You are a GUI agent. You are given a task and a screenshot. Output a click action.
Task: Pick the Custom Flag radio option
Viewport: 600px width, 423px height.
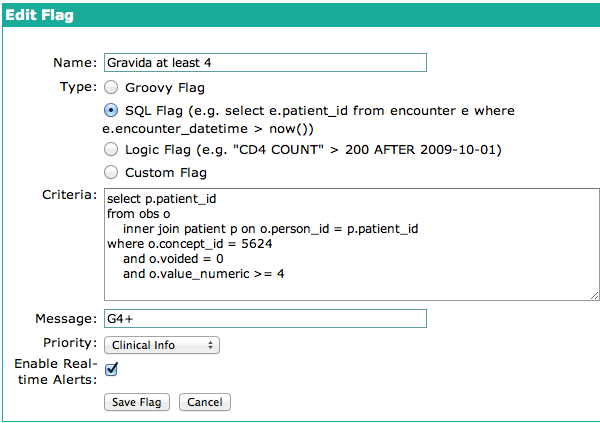click(x=111, y=172)
